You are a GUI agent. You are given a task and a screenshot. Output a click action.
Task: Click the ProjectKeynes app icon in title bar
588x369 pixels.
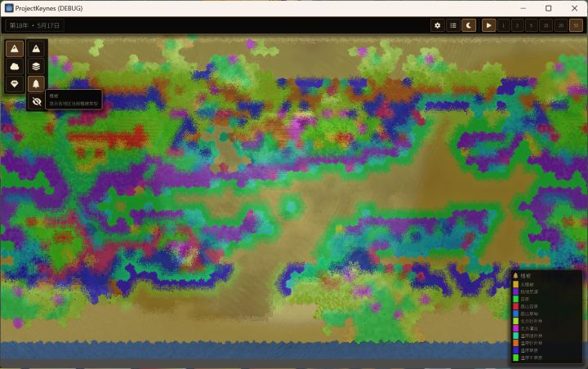(x=9, y=8)
